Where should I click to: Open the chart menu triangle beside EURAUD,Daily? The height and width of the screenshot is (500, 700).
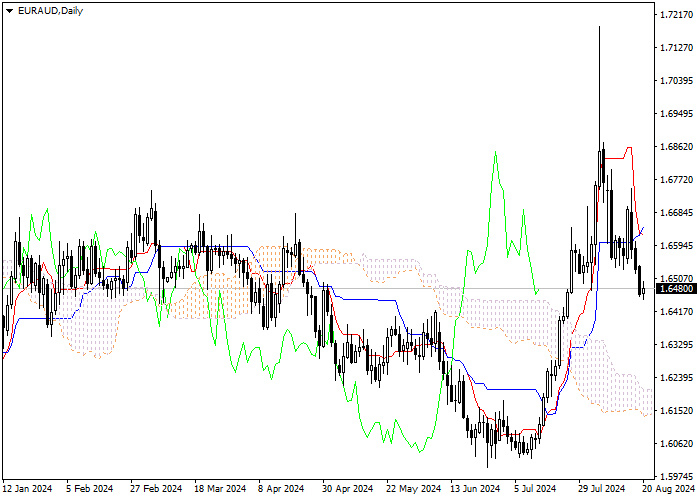[x=9, y=11]
